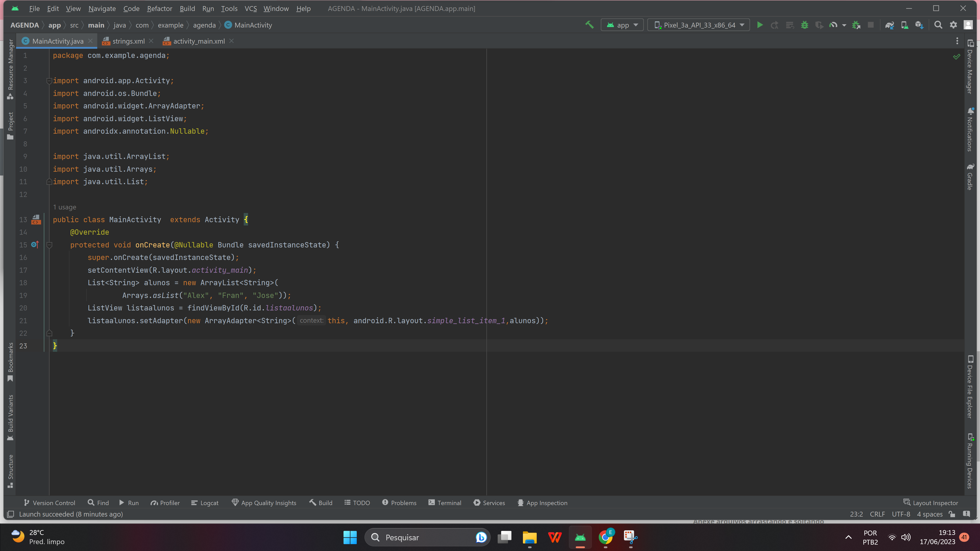Close the strings.xml tab
The width and height of the screenshot is (980, 551).
point(151,41)
